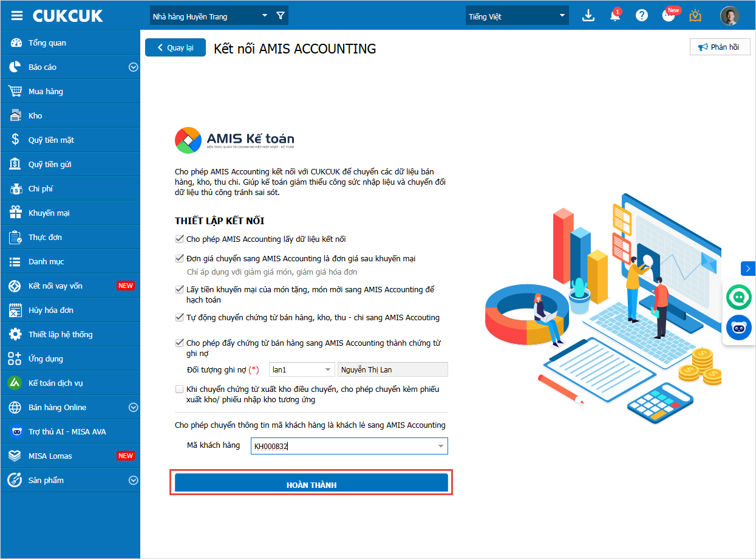The height and width of the screenshot is (559, 756).
Task: Click the Khuyến mại gift icon
Action: coord(15,213)
